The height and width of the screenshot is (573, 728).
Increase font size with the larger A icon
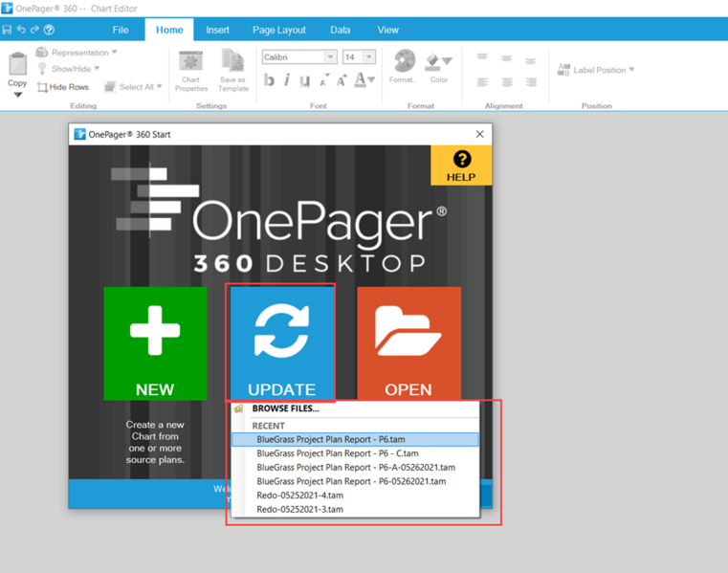(x=342, y=80)
